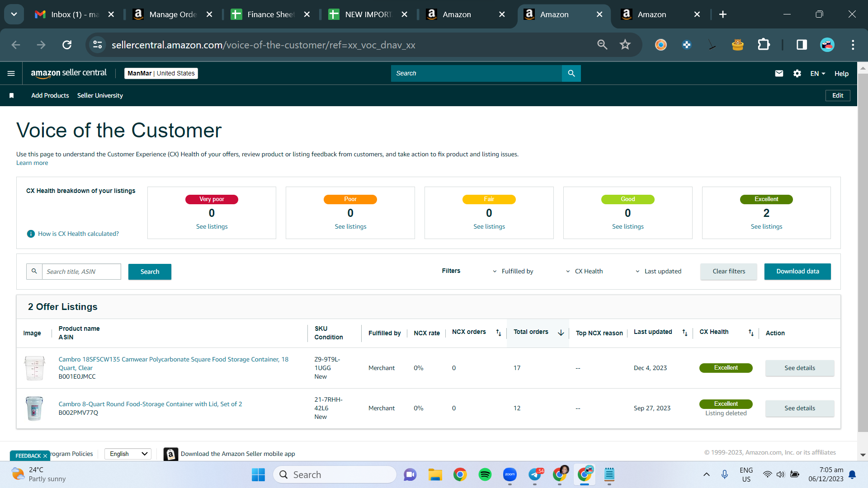The height and width of the screenshot is (488, 868).
Task: See listings under Poor rating
Action: click(350, 226)
